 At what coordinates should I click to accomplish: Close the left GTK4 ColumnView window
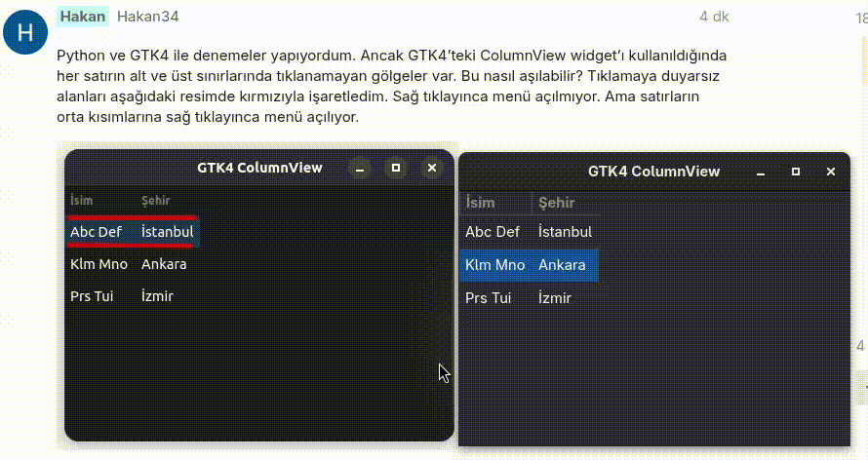pyautogui.click(x=432, y=169)
